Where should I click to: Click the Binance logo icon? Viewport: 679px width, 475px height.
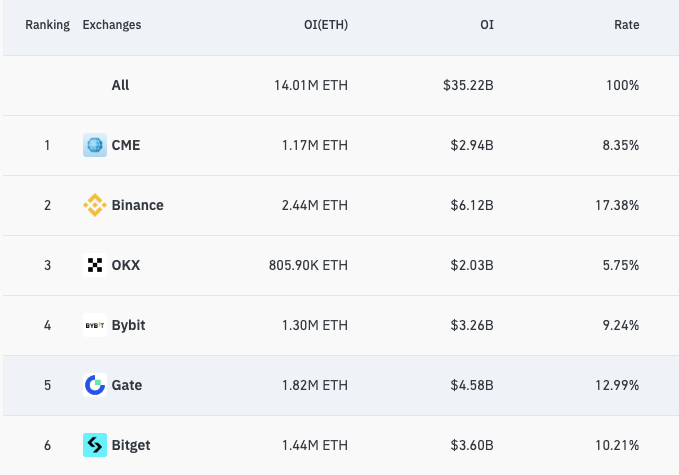[x=94, y=205]
